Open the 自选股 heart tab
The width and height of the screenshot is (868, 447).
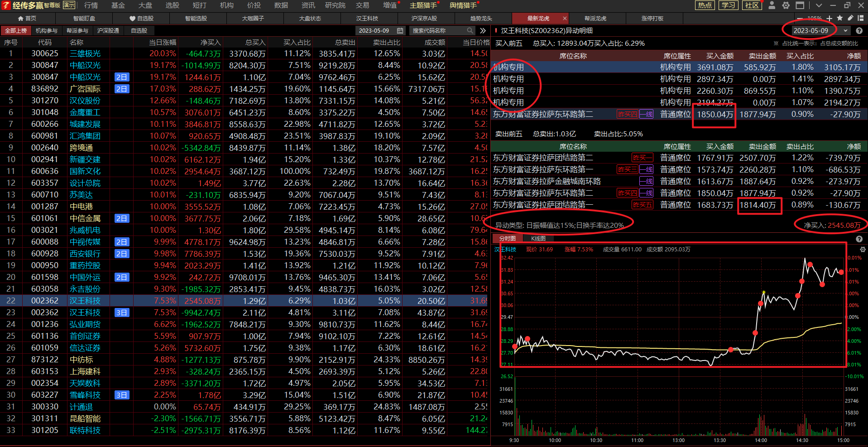(142, 18)
